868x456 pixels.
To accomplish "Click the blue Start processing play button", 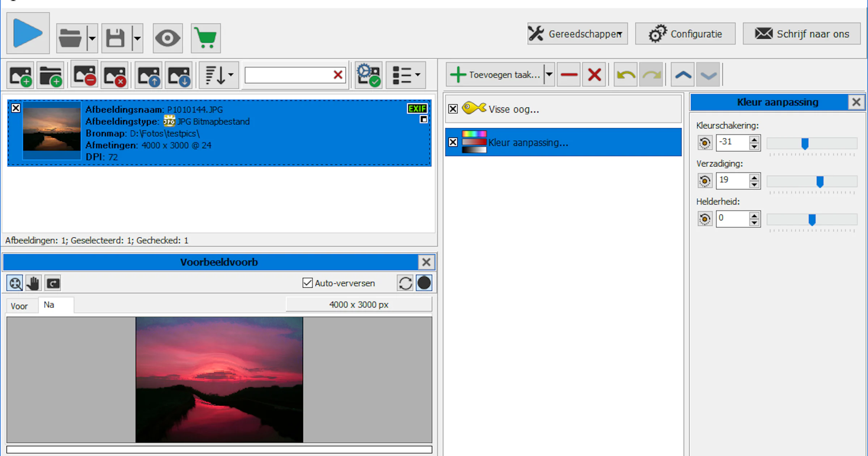I will click(x=28, y=33).
